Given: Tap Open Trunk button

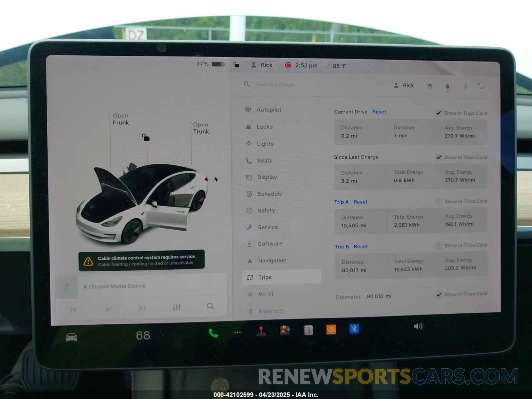Looking at the screenshot, I should pyautogui.click(x=201, y=128).
